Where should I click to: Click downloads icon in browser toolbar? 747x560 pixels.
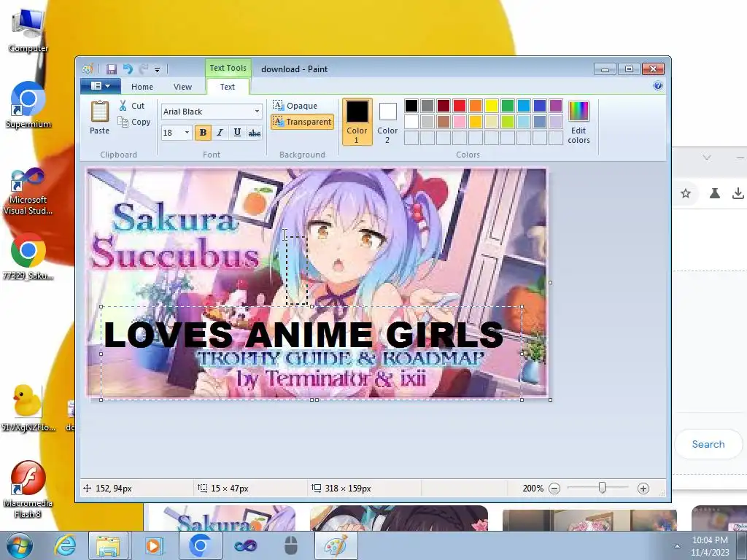click(738, 193)
